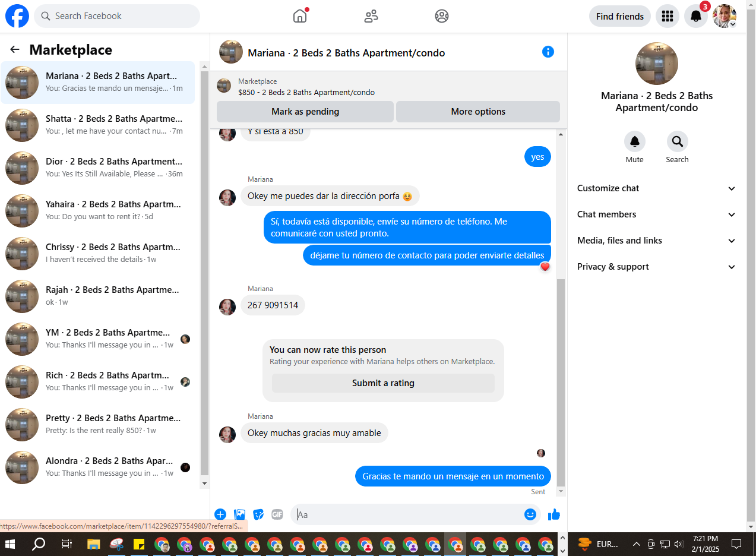Click Find friends button

click(620, 16)
